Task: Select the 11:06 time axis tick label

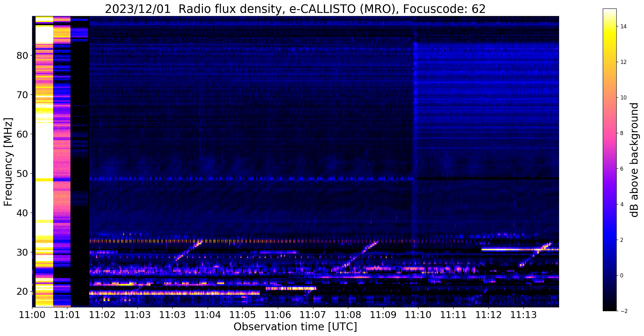Action: point(278,315)
